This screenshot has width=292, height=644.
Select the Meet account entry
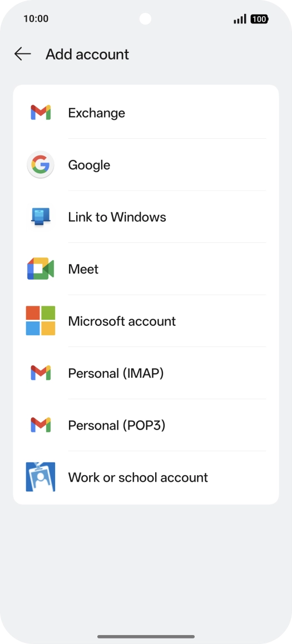(146, 269)
